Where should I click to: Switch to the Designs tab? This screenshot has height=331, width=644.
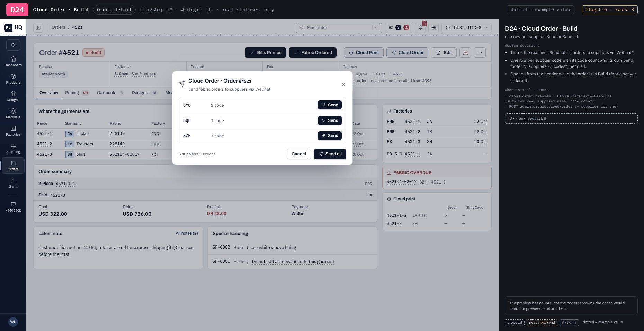pos(144,93)
